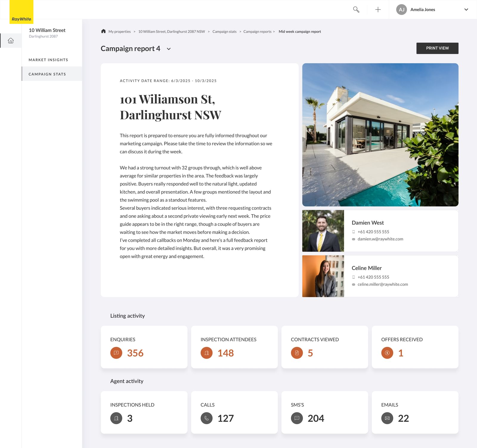Click the Print View button
The image size is (477, 448).
coord(437,48)
